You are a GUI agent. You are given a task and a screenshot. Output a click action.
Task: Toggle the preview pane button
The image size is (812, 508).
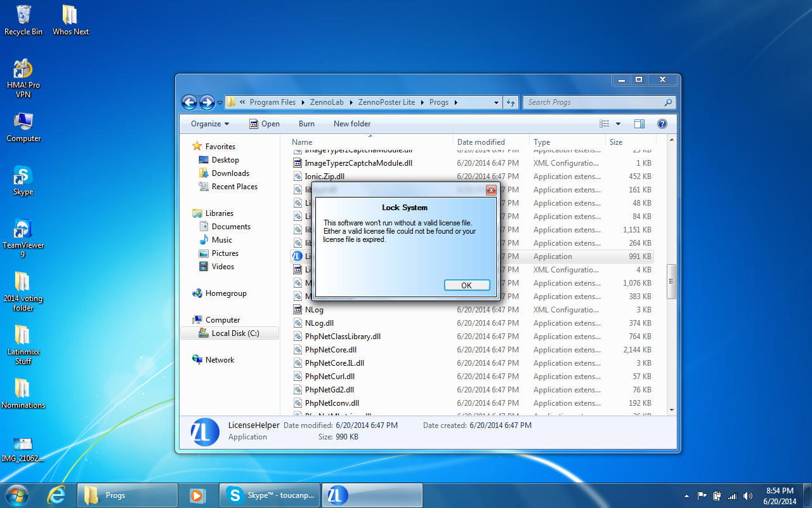639,124
